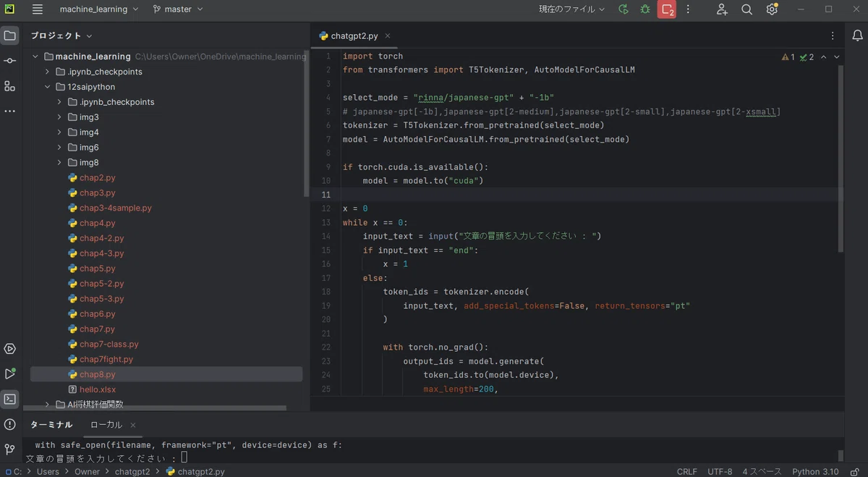Screen dimensions: 868x477
Task: Go to next highlighted problem arrow
Action: [837, 57]
